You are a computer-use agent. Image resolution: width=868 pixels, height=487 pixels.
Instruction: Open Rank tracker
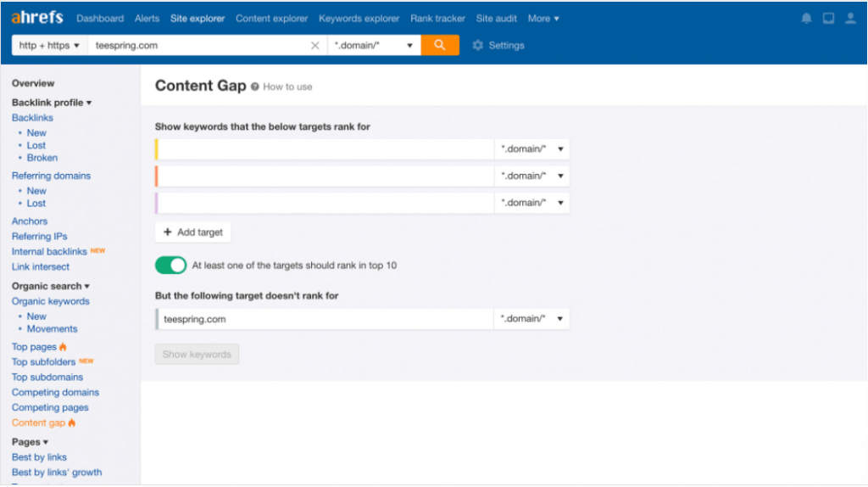(438, 19)
